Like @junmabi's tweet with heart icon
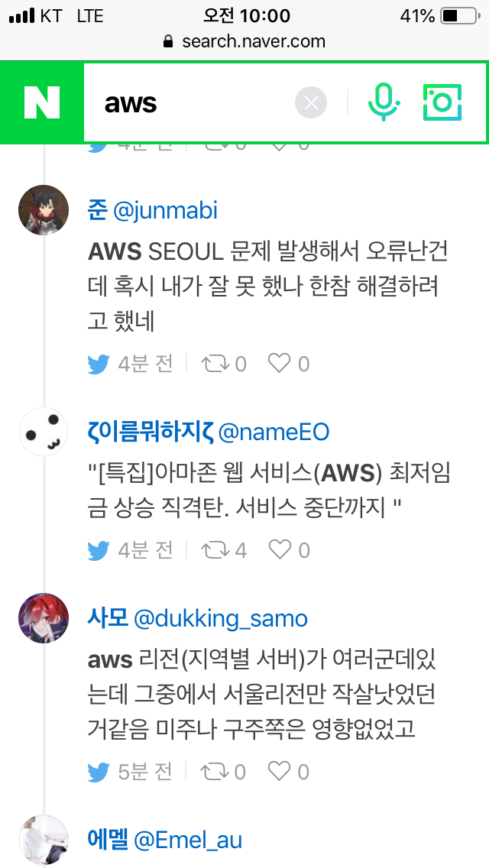The image size is (489, 868). [x=280, y=364]
